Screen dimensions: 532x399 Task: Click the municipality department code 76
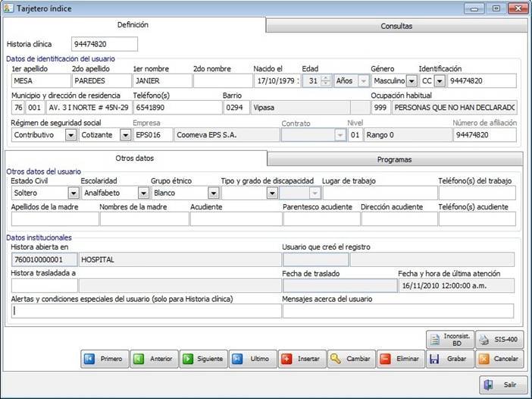[18, 108]
